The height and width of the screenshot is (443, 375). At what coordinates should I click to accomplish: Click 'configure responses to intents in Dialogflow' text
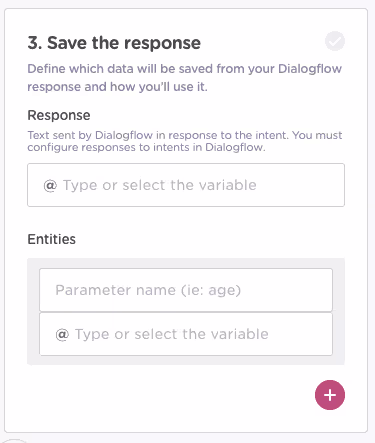point(146,147)
